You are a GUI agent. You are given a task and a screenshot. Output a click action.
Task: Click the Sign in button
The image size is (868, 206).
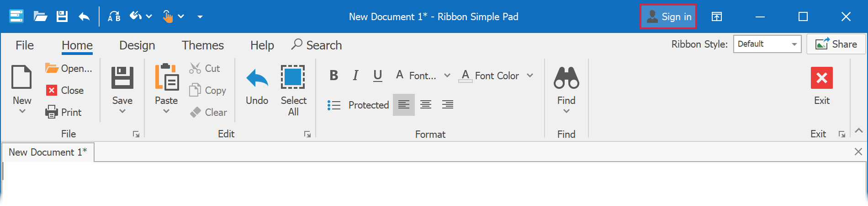668,17
